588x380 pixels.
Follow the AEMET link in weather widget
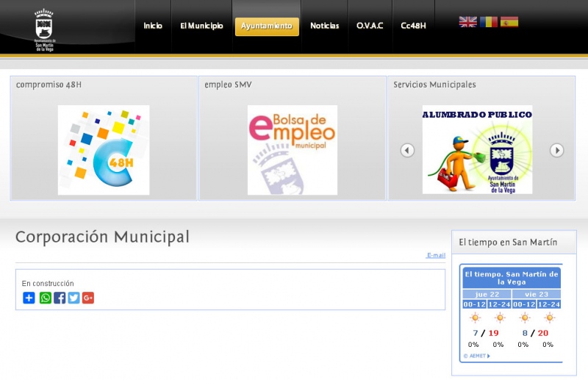pos(476,356)
